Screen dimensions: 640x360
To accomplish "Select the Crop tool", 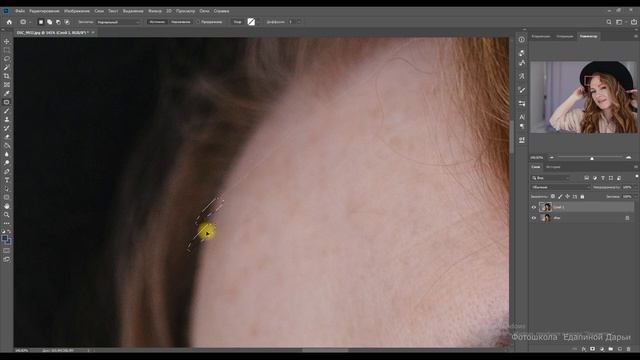I will 7,76.
